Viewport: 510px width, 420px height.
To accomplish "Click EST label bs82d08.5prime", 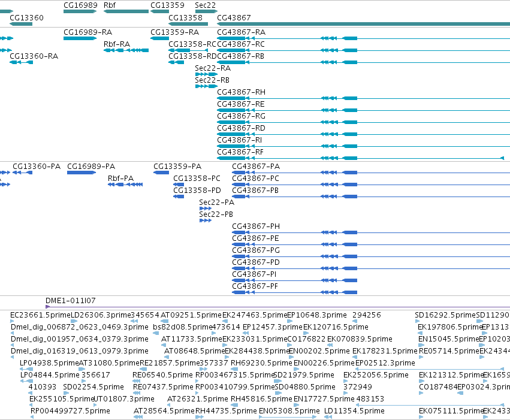I will 182,327.
